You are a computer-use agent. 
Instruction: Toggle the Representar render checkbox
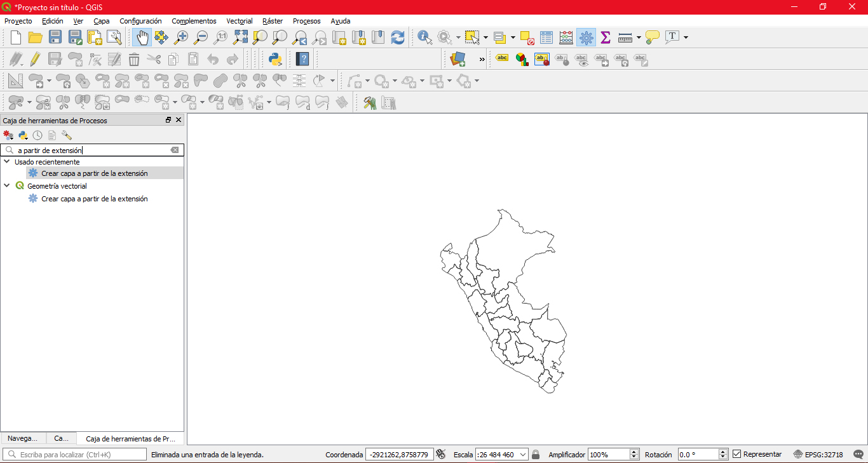click(737, 454)
